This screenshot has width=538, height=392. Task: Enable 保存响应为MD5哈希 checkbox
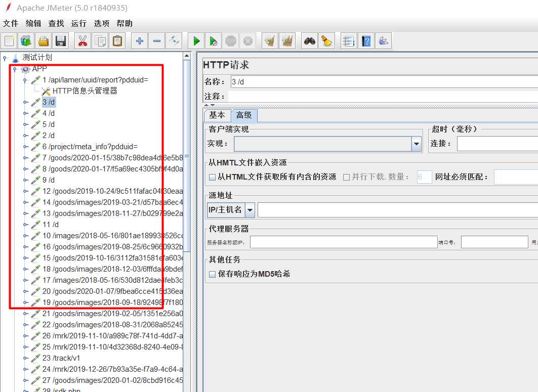click(x=213, y=274)
